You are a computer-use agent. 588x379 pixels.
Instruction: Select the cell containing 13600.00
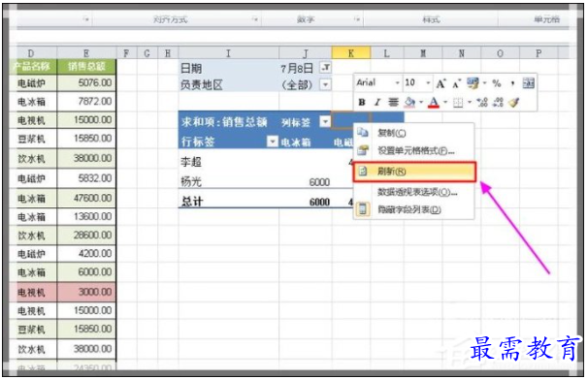pyautogui.click(x=86, y=216)
